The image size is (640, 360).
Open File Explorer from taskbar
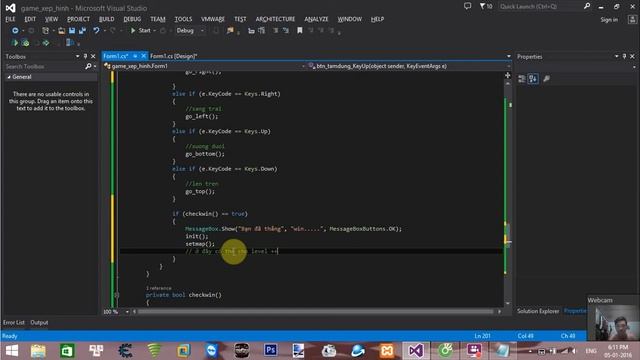click(x=38, y=351)
